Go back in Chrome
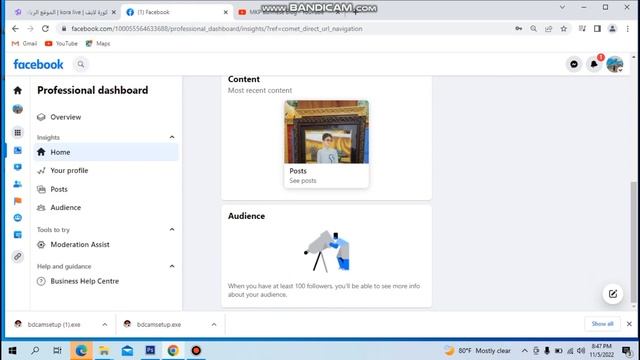Image resolution: width=640 pixels, height=360 pixels. click(x=15, y=29)
